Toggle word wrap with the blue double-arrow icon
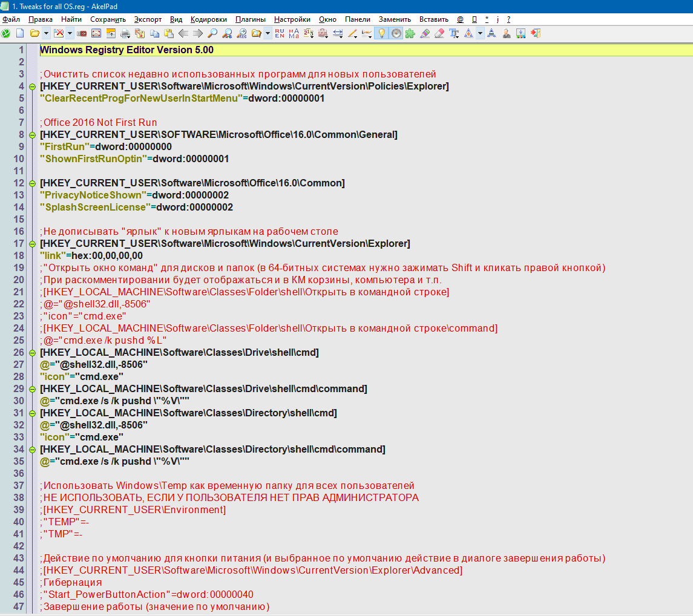693x616 pixels. [338, 34]
